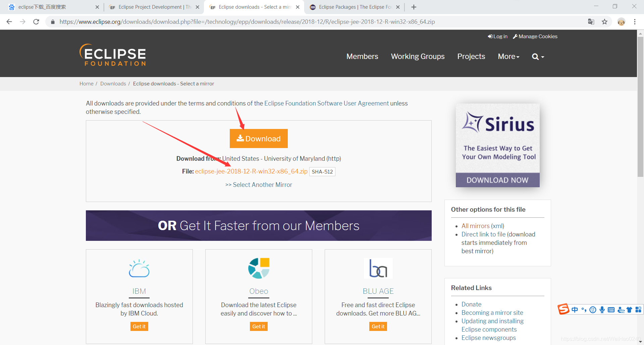Image resolution: width=644 pixels, height=345 pixels.
Task: Click the Obeo logo icon
Action: point(259,268)
